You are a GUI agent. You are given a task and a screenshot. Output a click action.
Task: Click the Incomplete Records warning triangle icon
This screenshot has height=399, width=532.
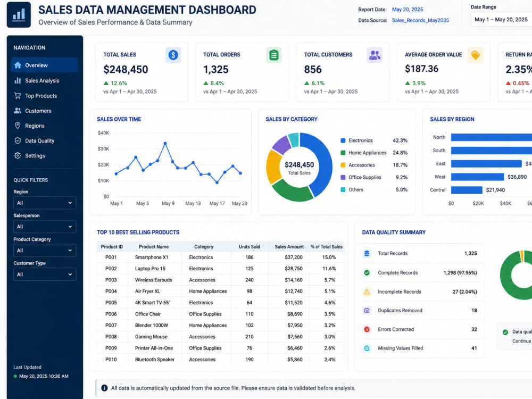pos(367,292)
